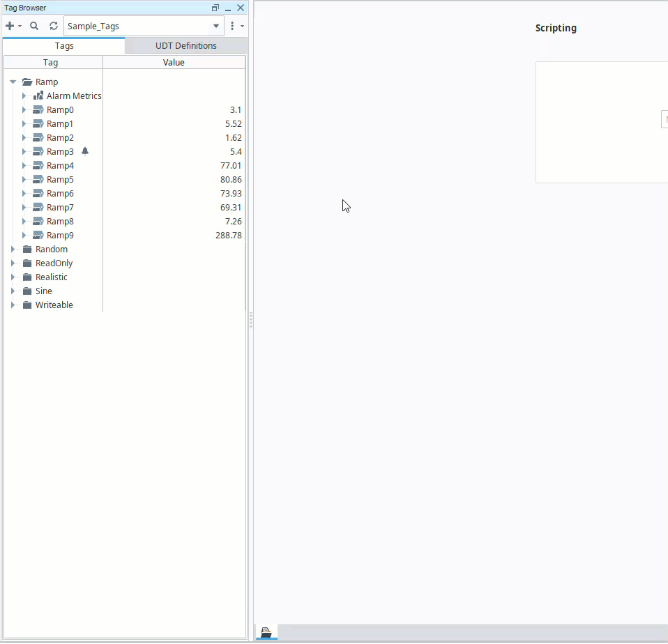Image resolution: width=668 pixels, height=644 pixels.
Task: Click the ship icon tab at bottom
Action: (266, 632)
